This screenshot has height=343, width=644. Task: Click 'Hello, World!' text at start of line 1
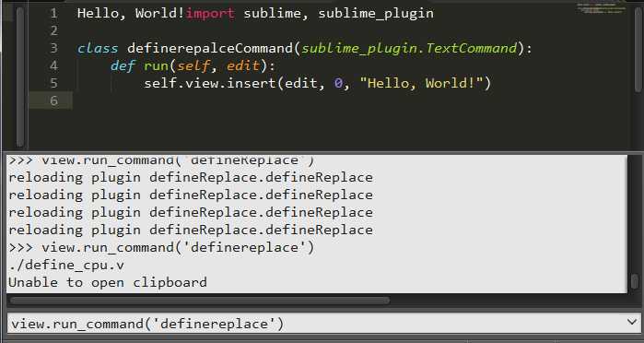tap(131, 14)
